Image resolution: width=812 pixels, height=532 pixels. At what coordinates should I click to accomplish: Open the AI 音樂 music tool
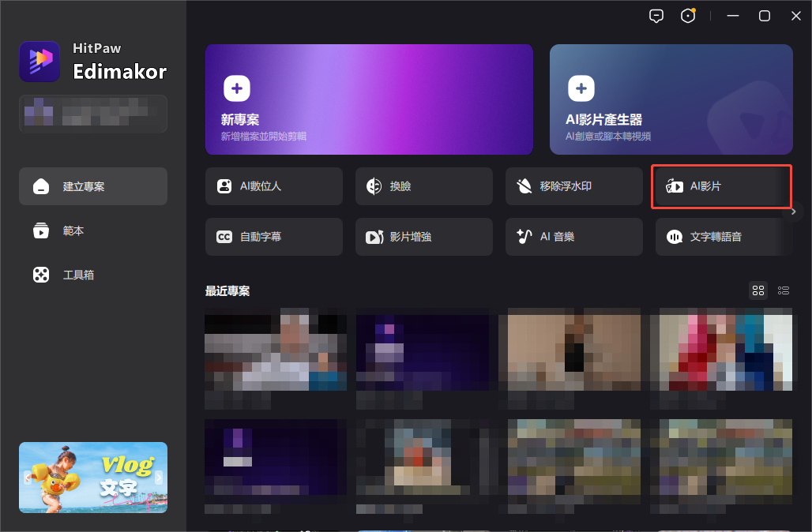[573, 237]
